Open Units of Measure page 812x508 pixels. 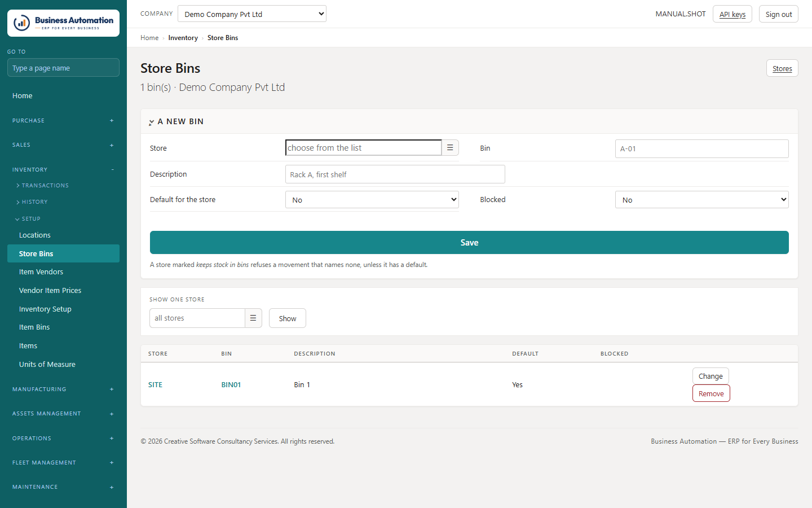pyautogui.click(x=63, y=365)
